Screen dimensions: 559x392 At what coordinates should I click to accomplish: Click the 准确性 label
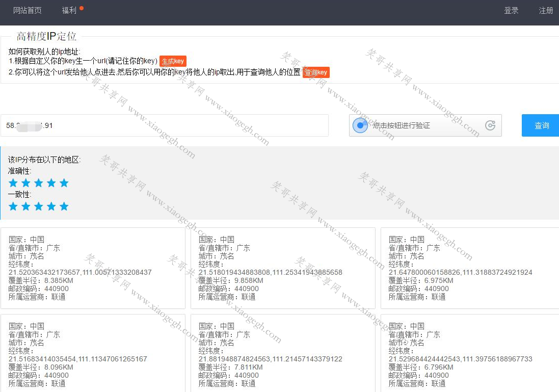pos(19,171)
